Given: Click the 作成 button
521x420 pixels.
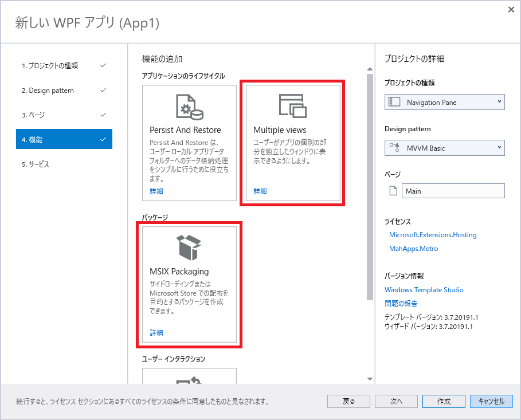Looking at the screenshot, I should (444, 402).
